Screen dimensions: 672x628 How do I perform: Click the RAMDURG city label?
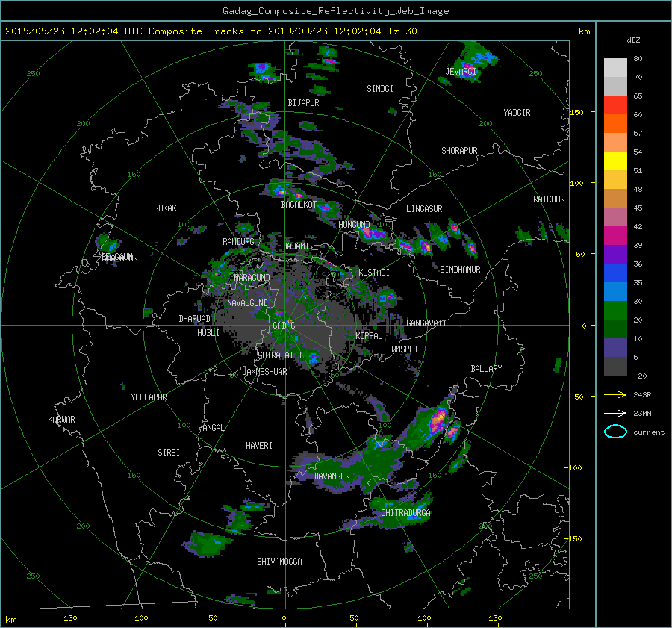(x=238, y=242)
